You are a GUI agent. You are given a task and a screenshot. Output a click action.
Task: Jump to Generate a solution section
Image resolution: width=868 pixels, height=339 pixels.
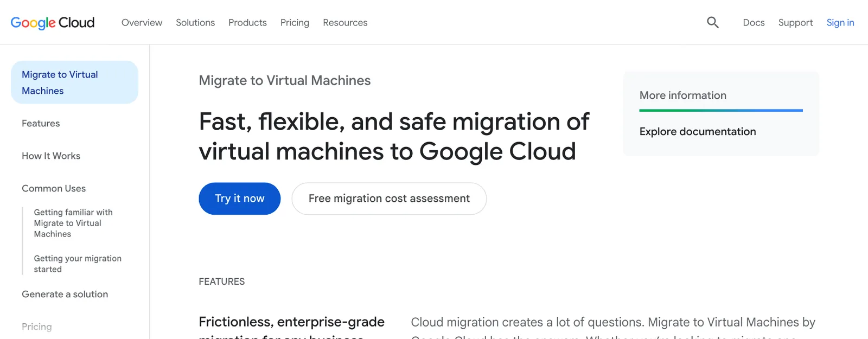(x=65, y=294)
